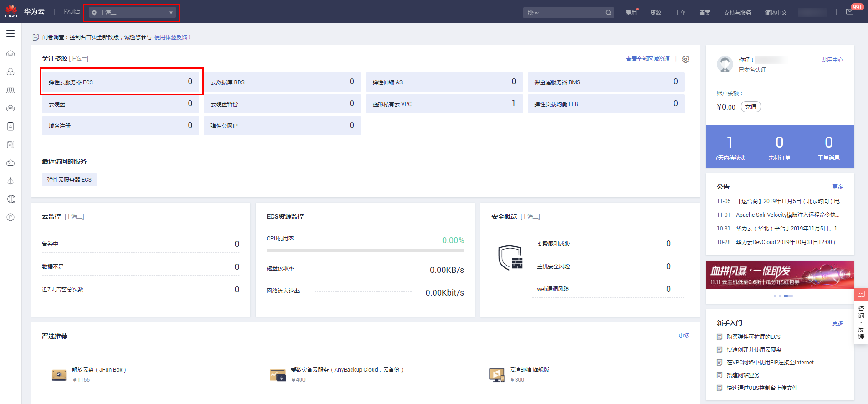Open the 弹性公网IP resource card

pos(282,126)
